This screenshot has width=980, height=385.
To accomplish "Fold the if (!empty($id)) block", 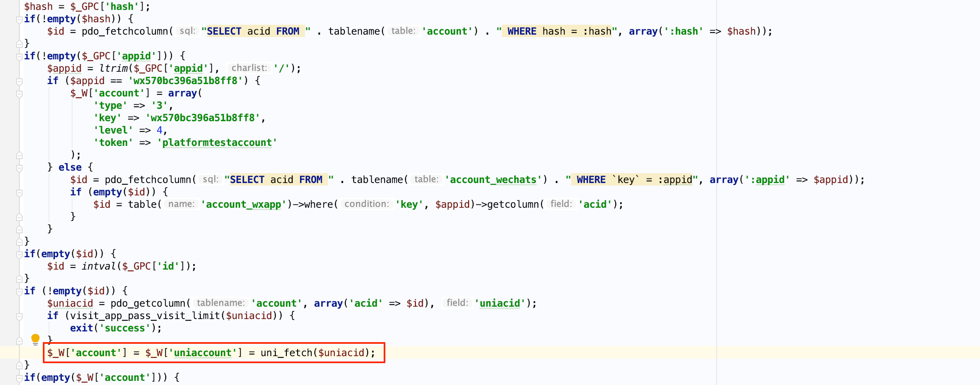I will pyautogui.click(x=19, y=291).
